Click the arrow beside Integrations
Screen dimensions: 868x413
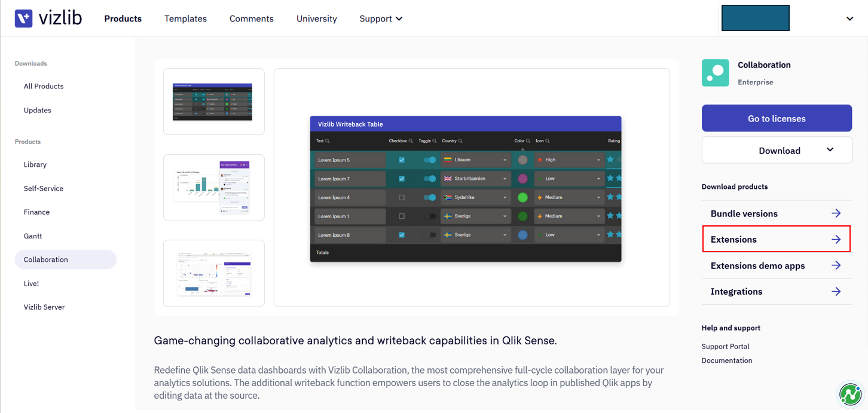click(836, 292)
